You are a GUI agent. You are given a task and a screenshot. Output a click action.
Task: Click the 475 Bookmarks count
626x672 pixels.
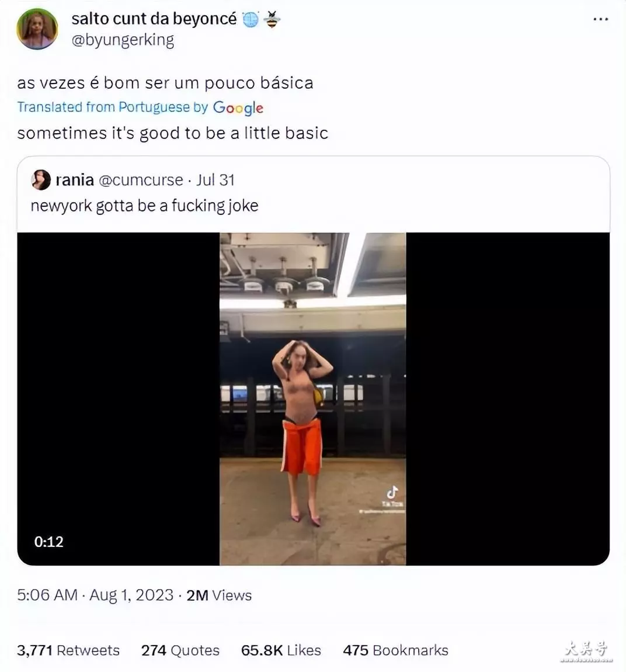tap(396, 650)
